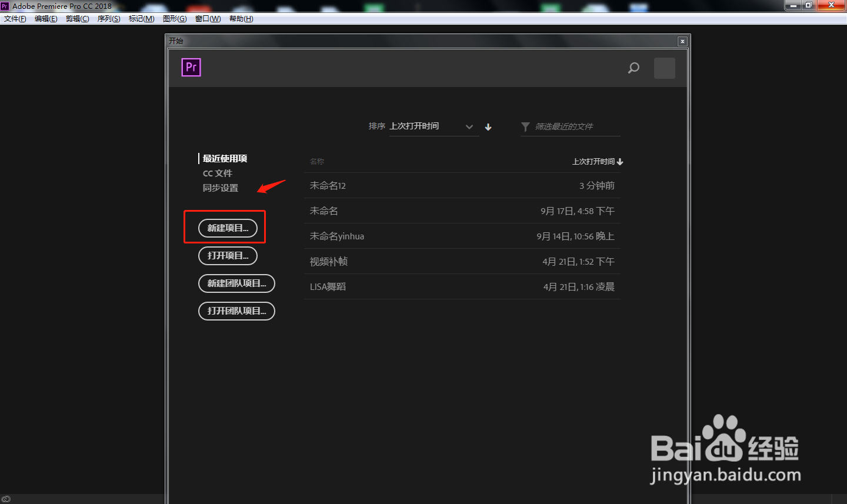Image resolution: width=847 pixels, height=504 pixels.
Task: Open recent project 未命名yinhua
Action: tap(462, 236)
